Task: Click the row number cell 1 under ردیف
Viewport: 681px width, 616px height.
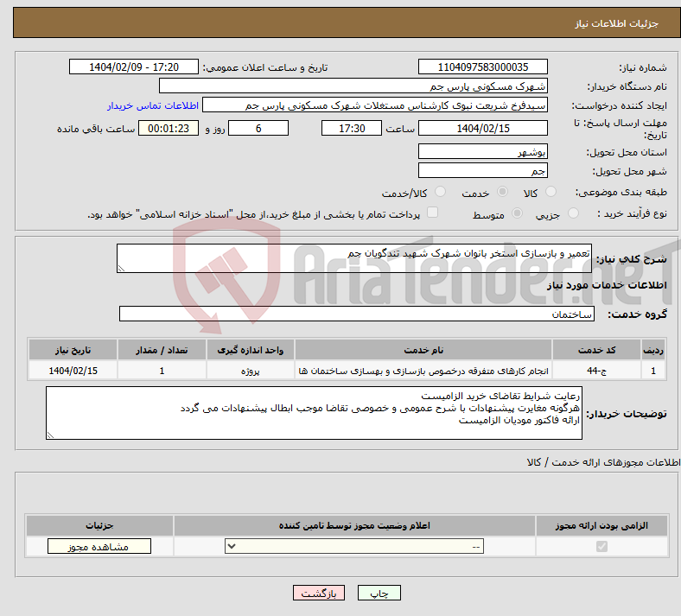Action: [653, 371]
